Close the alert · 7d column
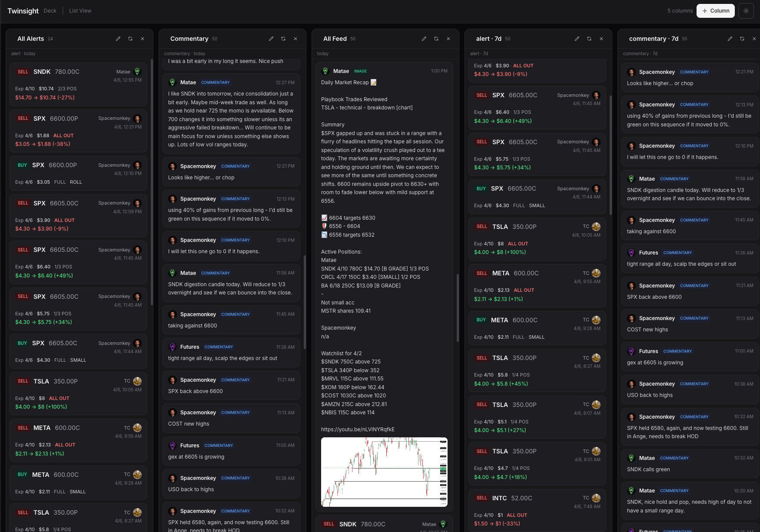This screenshot has height=532, width=760. pyautogui.click(x=601, y=39)
